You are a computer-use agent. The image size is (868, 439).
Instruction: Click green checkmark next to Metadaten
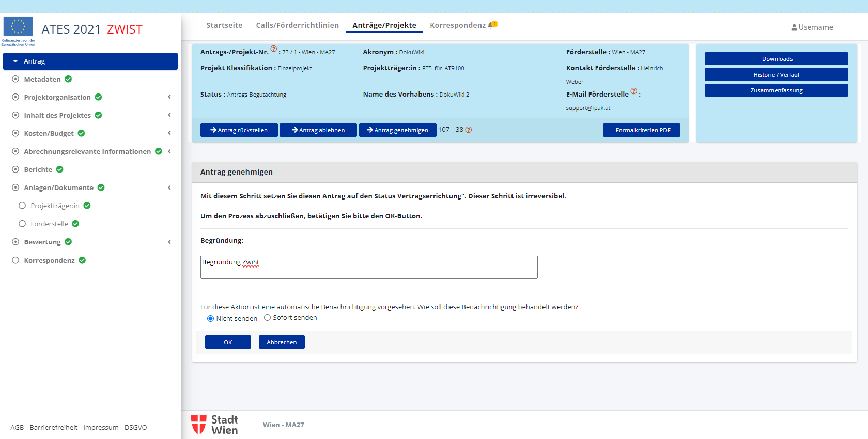tap(68, 79)
